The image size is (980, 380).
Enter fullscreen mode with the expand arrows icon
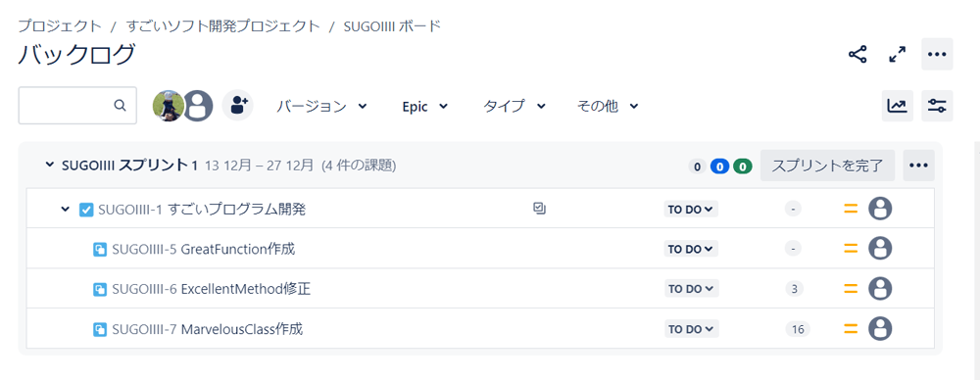pos(898,55)
